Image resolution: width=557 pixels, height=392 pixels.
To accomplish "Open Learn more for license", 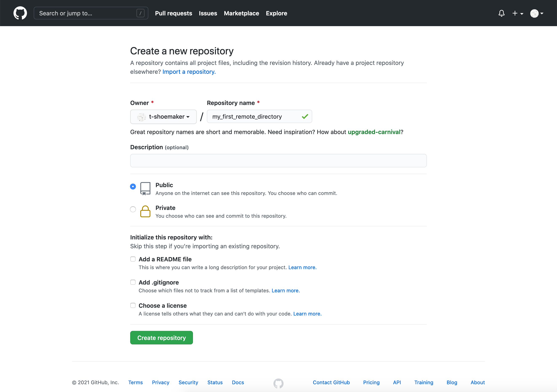I will (307, 314).
